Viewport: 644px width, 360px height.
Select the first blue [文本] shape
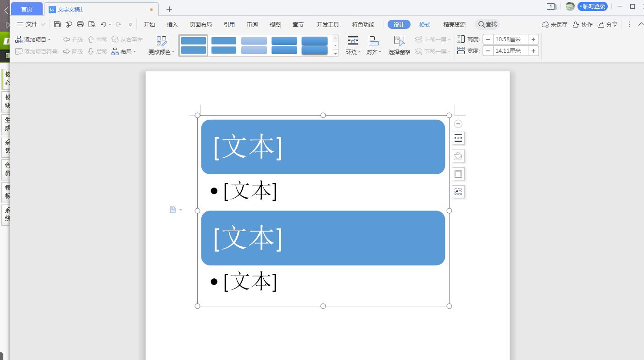coord(323,147)
